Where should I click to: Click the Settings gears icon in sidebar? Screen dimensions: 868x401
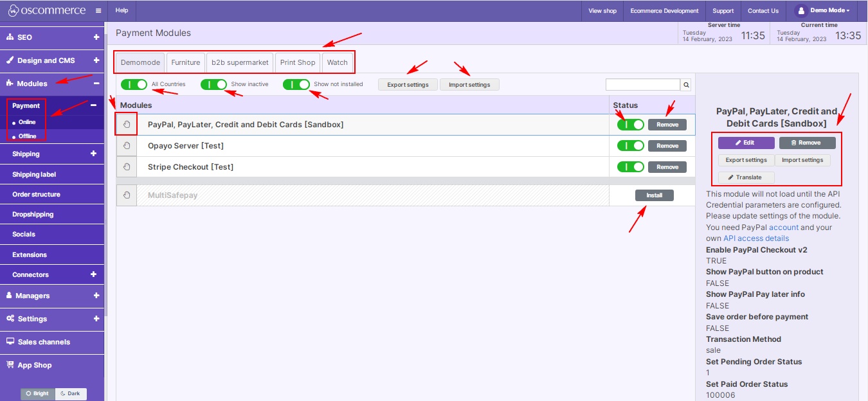(x=10, y=319)
